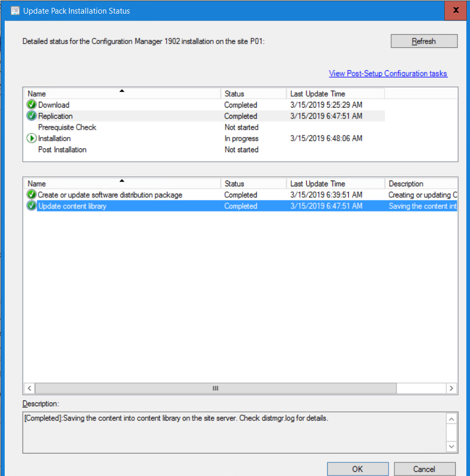Image resolution: width=470 pixels, height=476 pixels.
Task: Click Download's 5:25:29 AM timestamp
Action: [326, 105]
